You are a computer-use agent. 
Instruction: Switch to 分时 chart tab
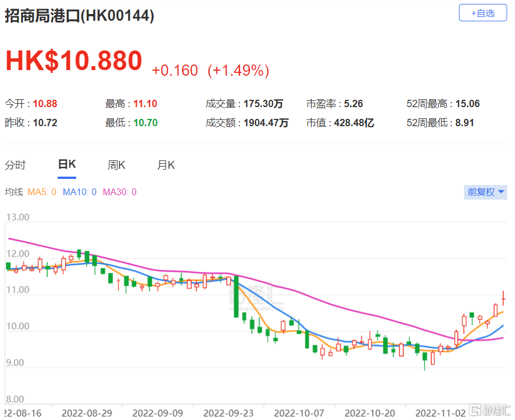(15, 165)
